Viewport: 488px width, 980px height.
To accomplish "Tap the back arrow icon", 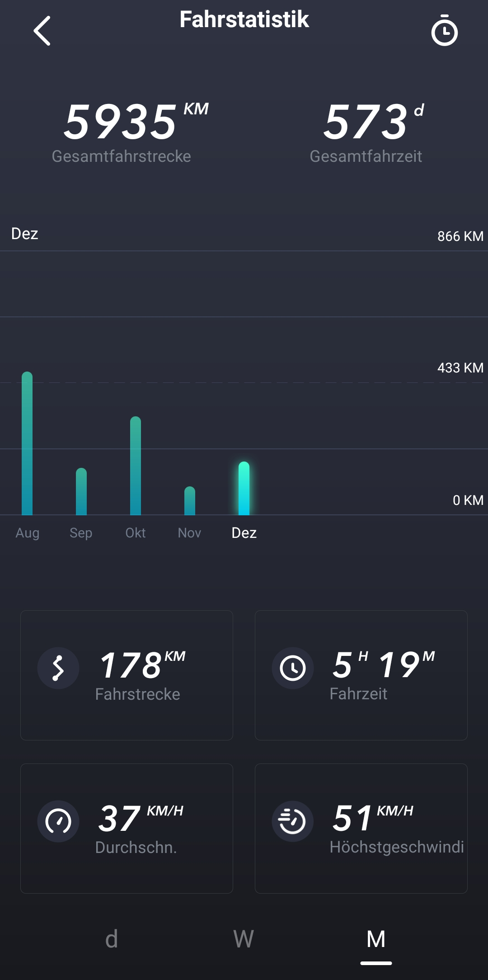I will 42,31.
